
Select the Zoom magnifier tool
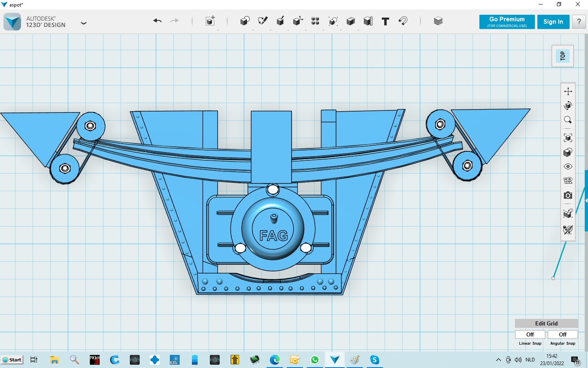tap(568, 120)
